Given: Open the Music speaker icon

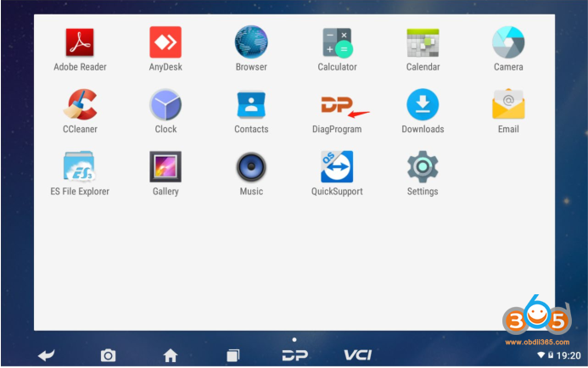Looking at the screenshot, I should (x=251, y=167).
